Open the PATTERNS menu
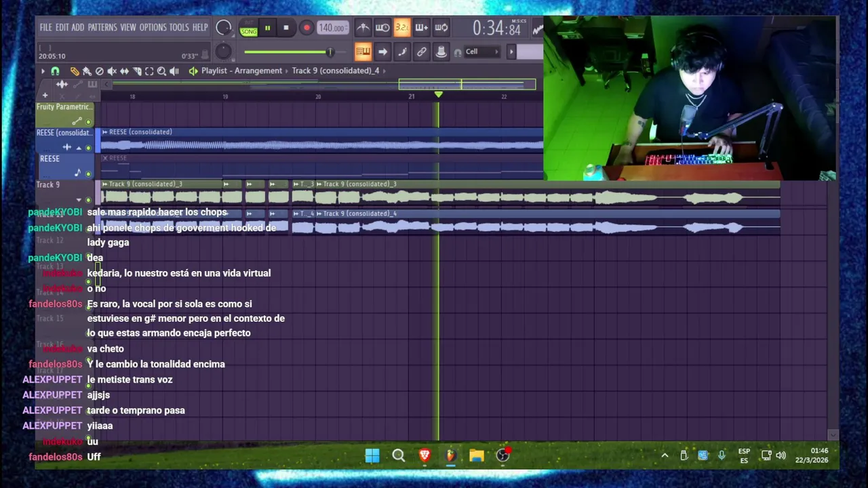 102,28
